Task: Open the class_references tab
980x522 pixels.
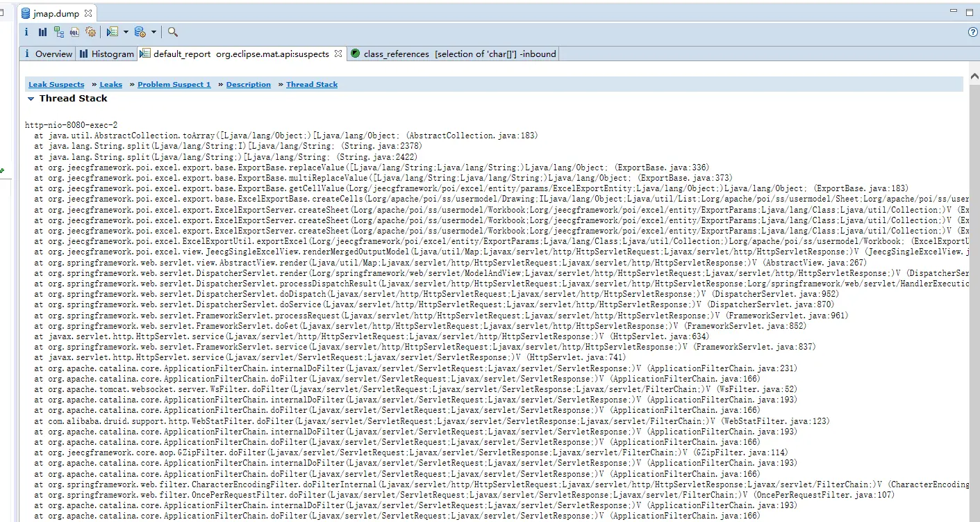Action: tap(453, 54)
